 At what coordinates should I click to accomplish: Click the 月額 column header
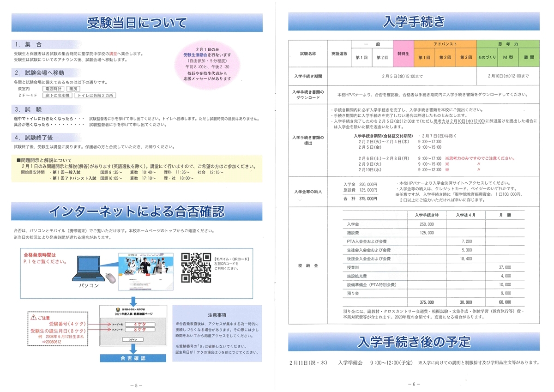[505, 215]
